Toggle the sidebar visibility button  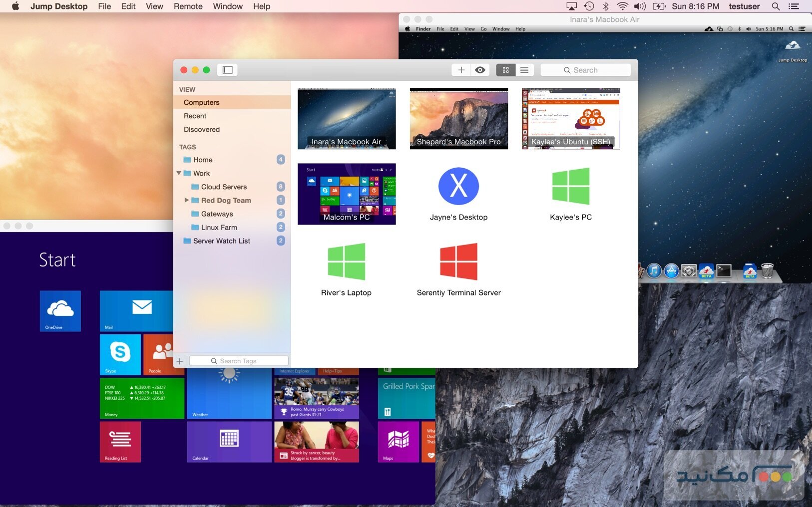pos(227,70)
